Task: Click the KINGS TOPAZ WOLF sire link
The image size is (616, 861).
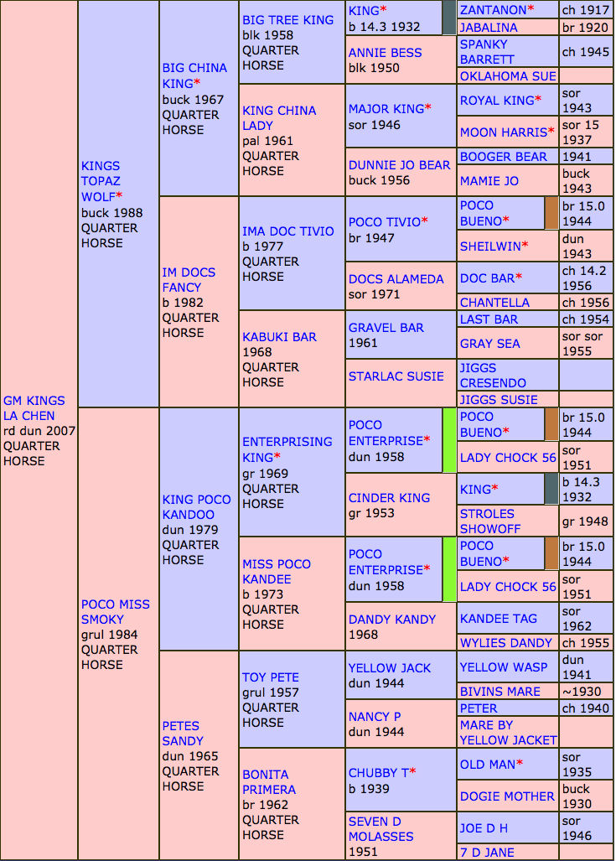Action: [x=101, y=181]
